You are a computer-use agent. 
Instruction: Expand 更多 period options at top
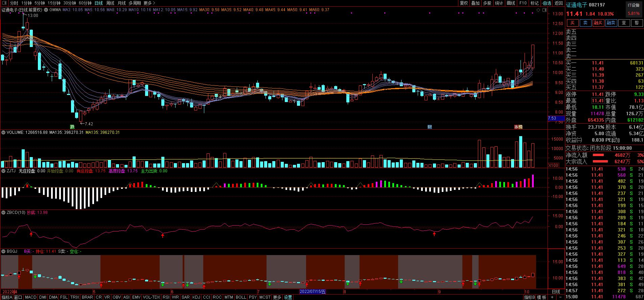(x=149, y=3)
